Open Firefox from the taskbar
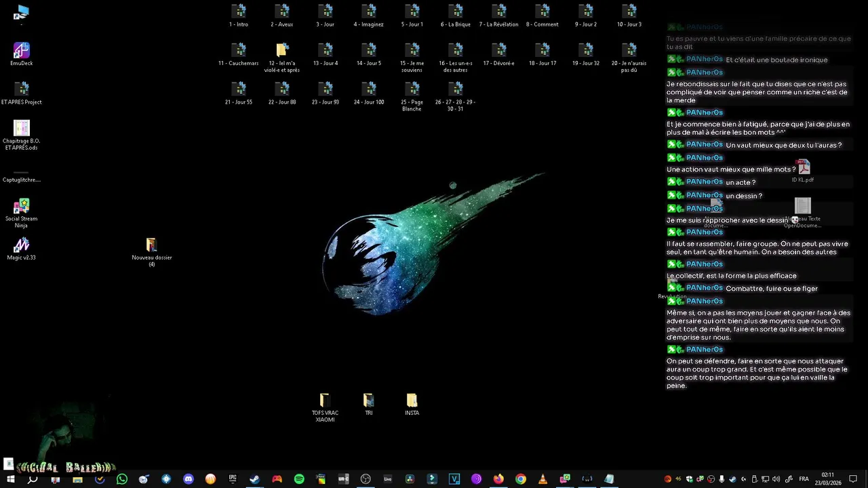 [x=498, y=479]
